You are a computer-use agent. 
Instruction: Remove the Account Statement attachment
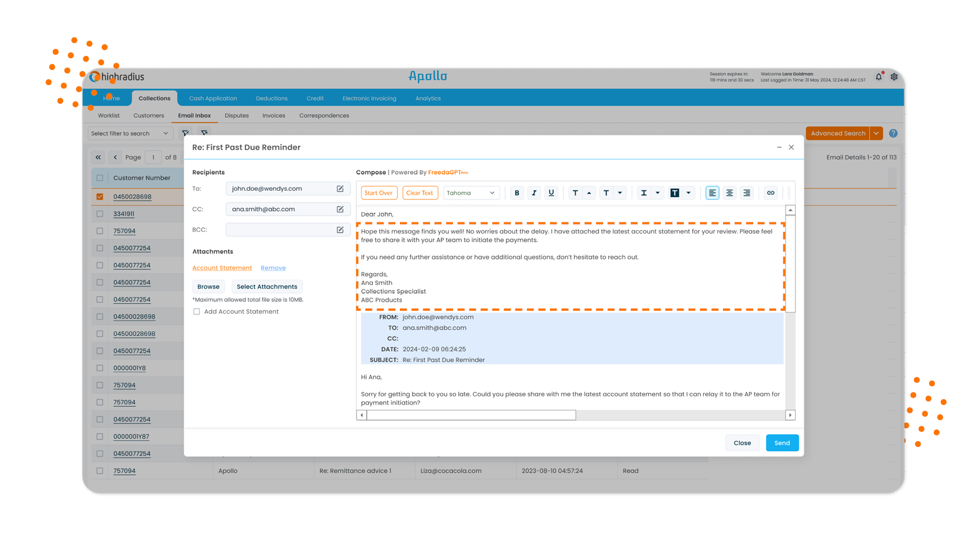pyautogui.click(x=273, y=268)
